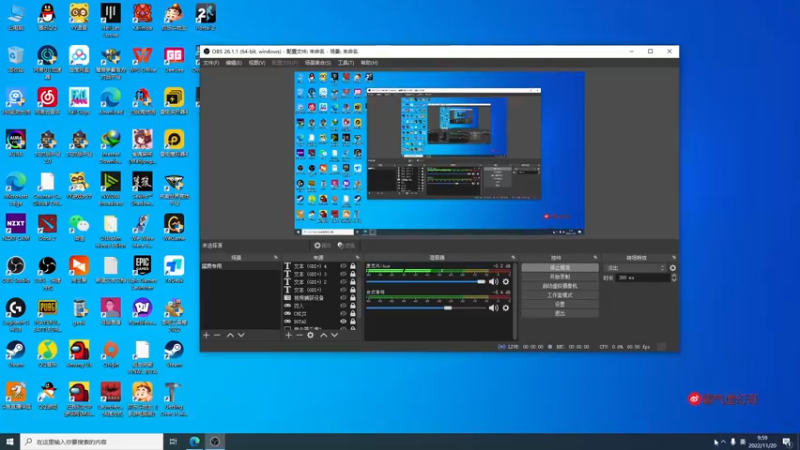Toggle lock on DOTA2 source
Screen dimensions: 800x450
coord(353,321)
